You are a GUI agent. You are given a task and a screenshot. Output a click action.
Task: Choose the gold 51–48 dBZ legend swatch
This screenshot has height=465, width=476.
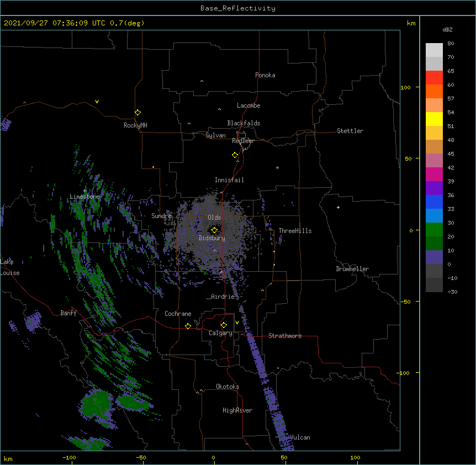[434, 133]
